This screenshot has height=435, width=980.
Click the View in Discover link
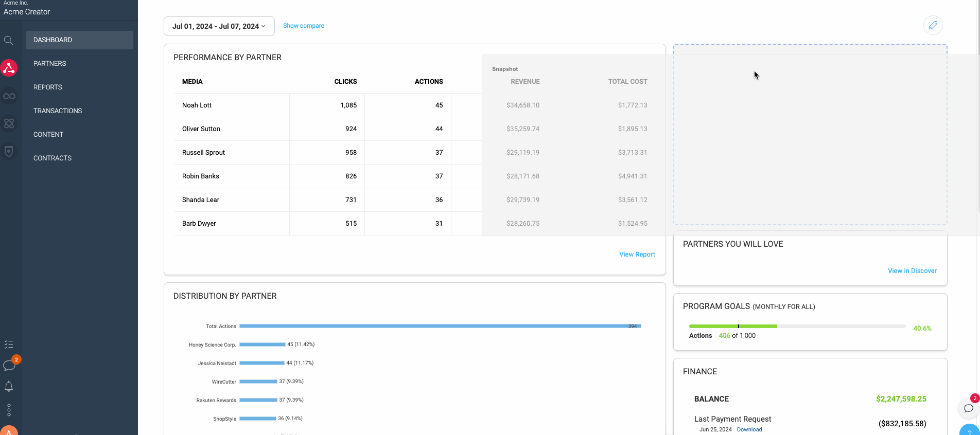point(912,271)
